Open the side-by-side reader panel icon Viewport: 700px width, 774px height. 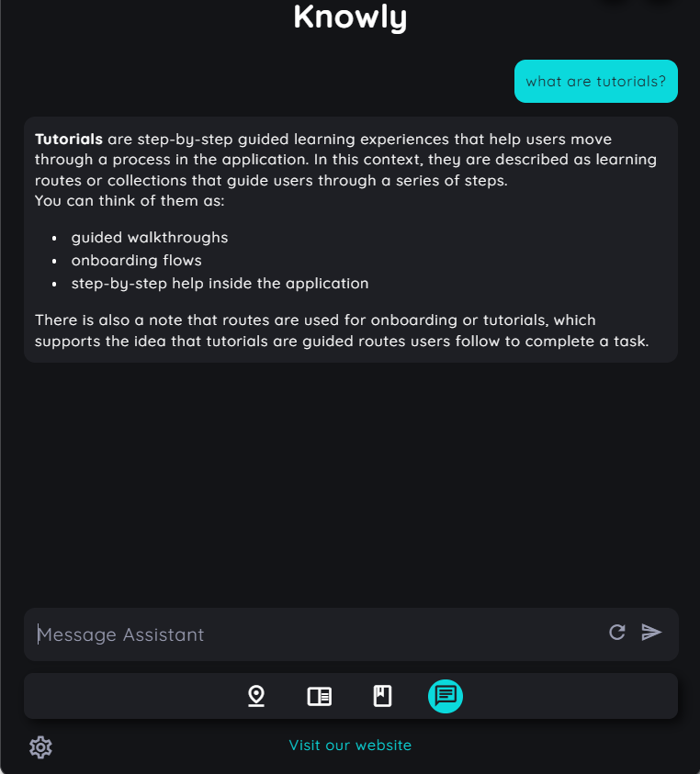pyautogui.click(x=319, y=697)
